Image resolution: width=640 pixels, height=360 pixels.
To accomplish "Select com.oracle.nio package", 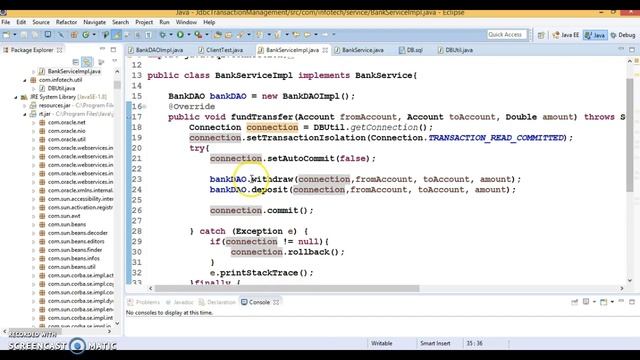I will 67,131.
